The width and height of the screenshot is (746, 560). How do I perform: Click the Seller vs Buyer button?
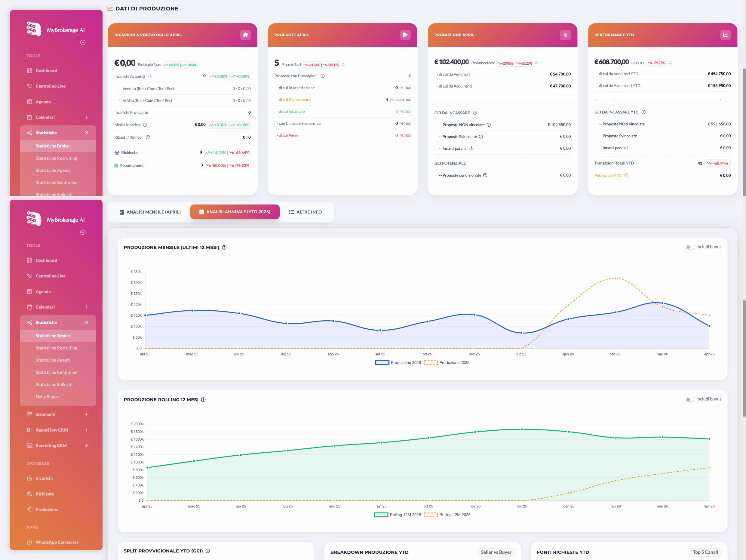pos(496,552)
